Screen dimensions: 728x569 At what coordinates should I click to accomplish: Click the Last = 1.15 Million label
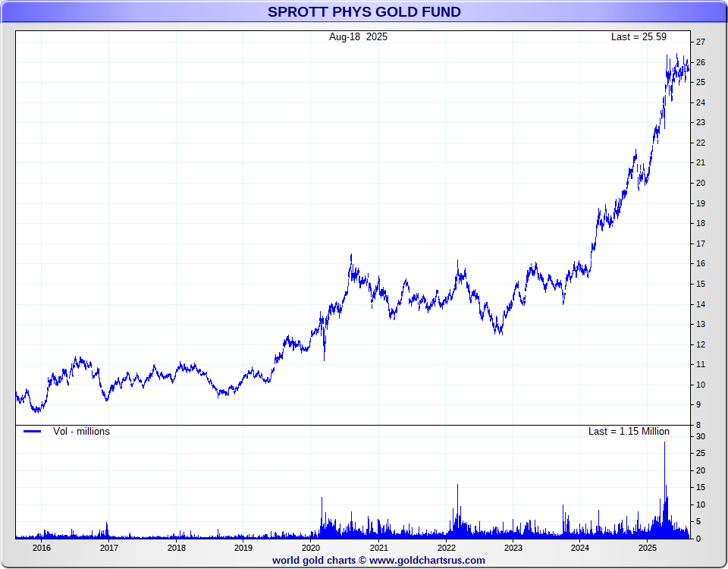click(629, 431)
